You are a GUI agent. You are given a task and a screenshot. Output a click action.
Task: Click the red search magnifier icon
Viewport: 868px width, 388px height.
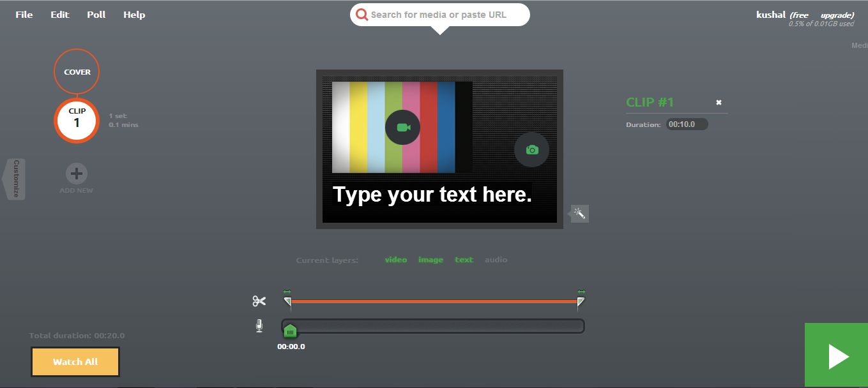[x=362, y=15]
